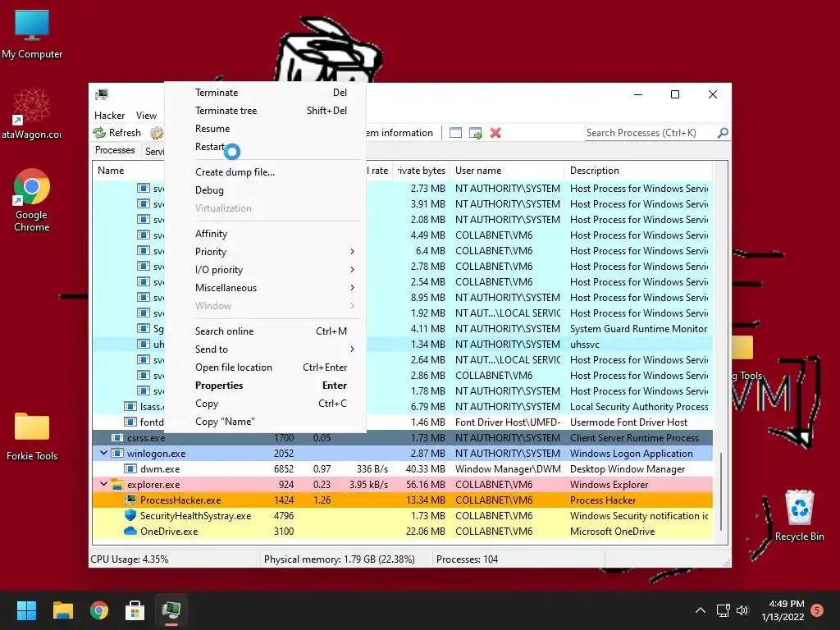The width and height of the screenshot is (840, 630).
Task: Click the Physical memory status entry
Action: pyautogui.click(x=339, y=559)
